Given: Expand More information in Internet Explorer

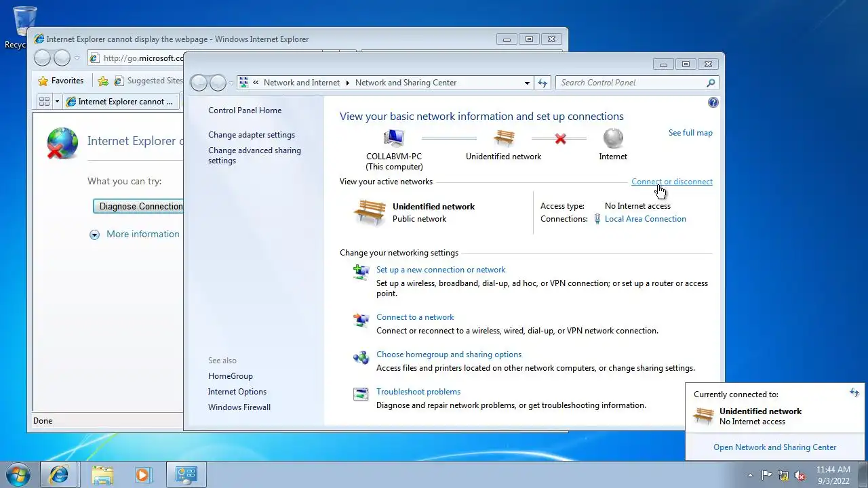Looking at the screenshot, I should click(135, 234).
